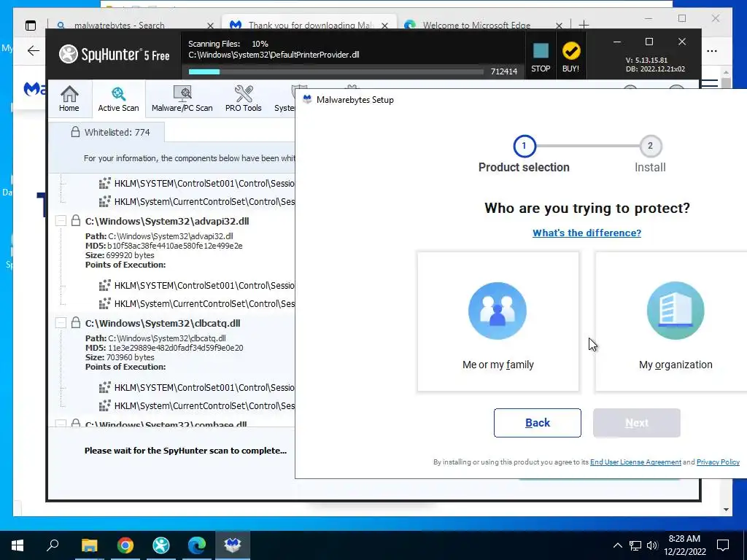
Task: Open the SpyHunter Home section
Action: point(69,99)
